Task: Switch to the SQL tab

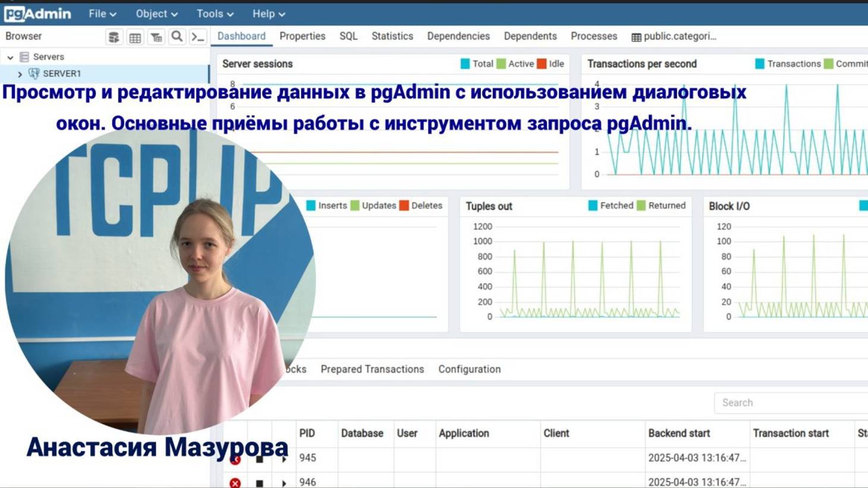Action: [x=348, y=36]
